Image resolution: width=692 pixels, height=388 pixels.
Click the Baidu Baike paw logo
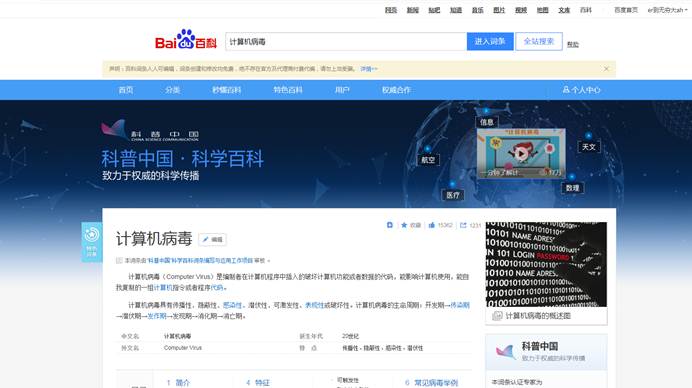pos(186,39)
